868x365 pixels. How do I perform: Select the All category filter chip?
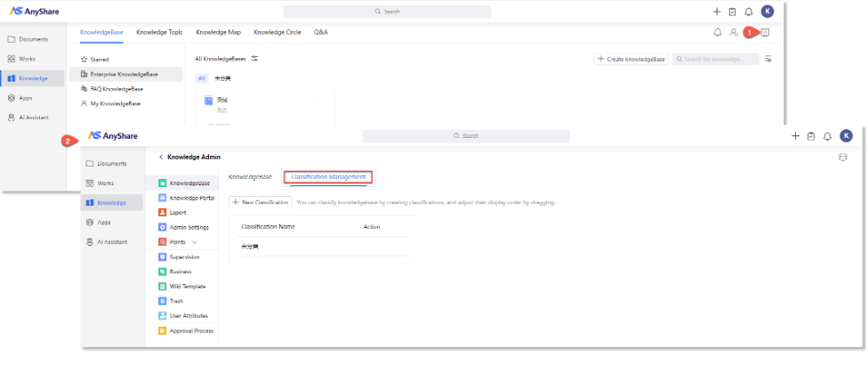(202, 78)
